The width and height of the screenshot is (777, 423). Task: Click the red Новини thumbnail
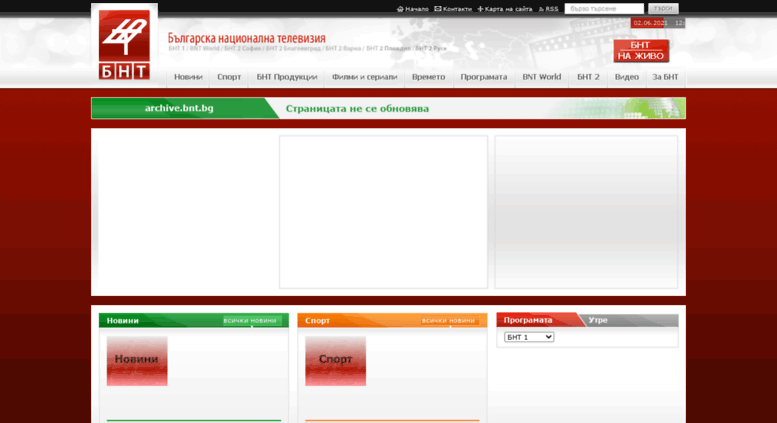(137, 361)
